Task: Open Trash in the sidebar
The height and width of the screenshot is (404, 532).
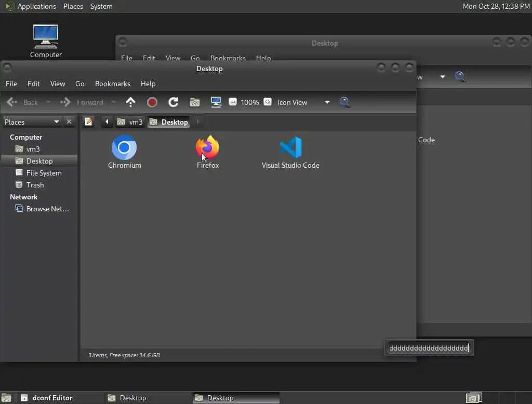Action: click(39, 185)
